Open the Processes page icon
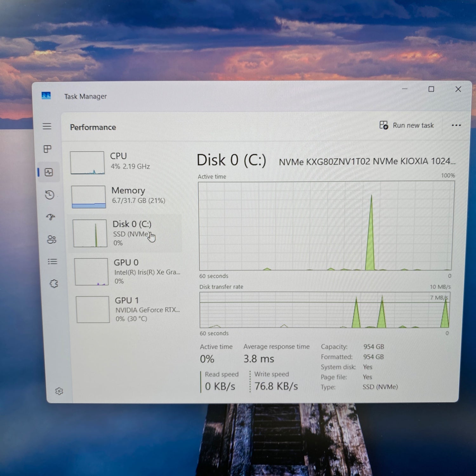This screenshot has height=476, width=476. click(48, 149)
